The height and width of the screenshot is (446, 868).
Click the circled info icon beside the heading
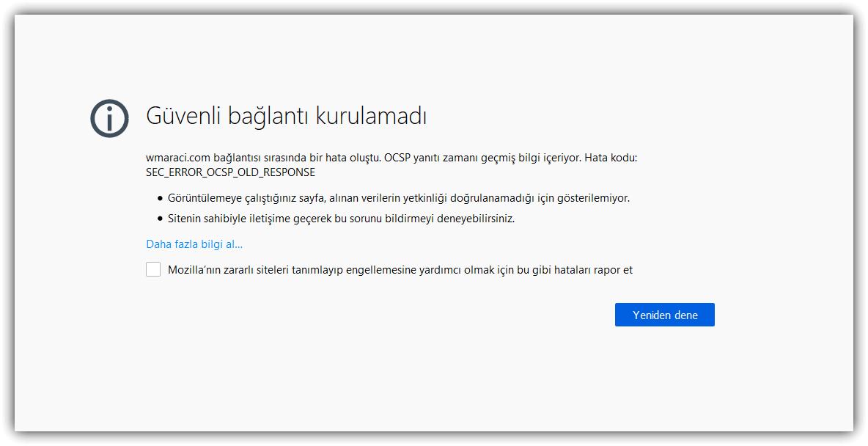pyautogui.click(x=109, y=117)
